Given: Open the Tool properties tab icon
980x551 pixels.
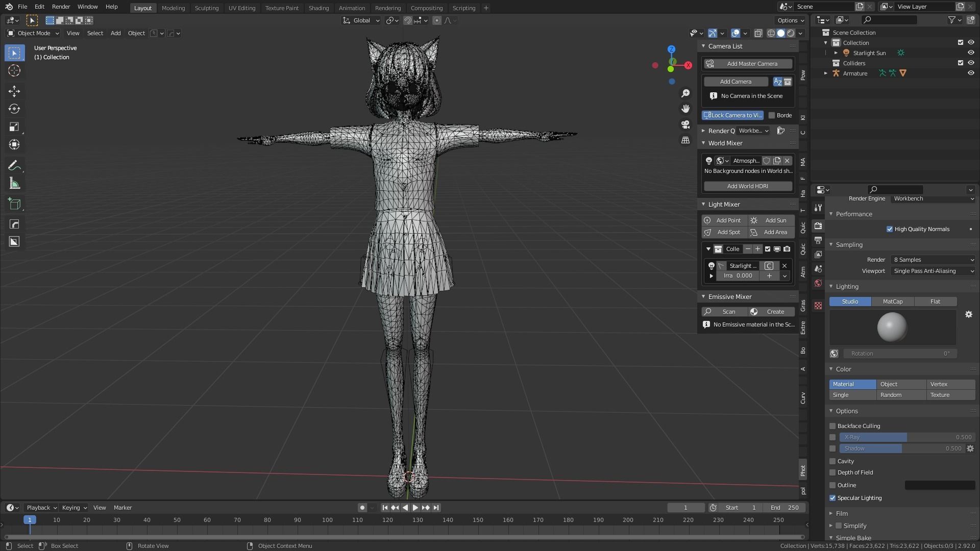Looking at the screenshot, I should tap(818, 208).
